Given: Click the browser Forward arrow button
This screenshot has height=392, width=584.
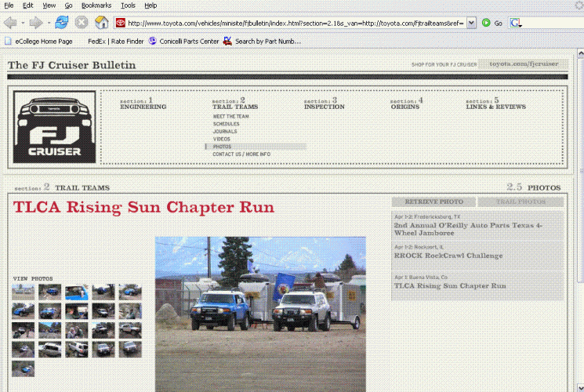Looking at the screenshot, I should coord(36,23).
